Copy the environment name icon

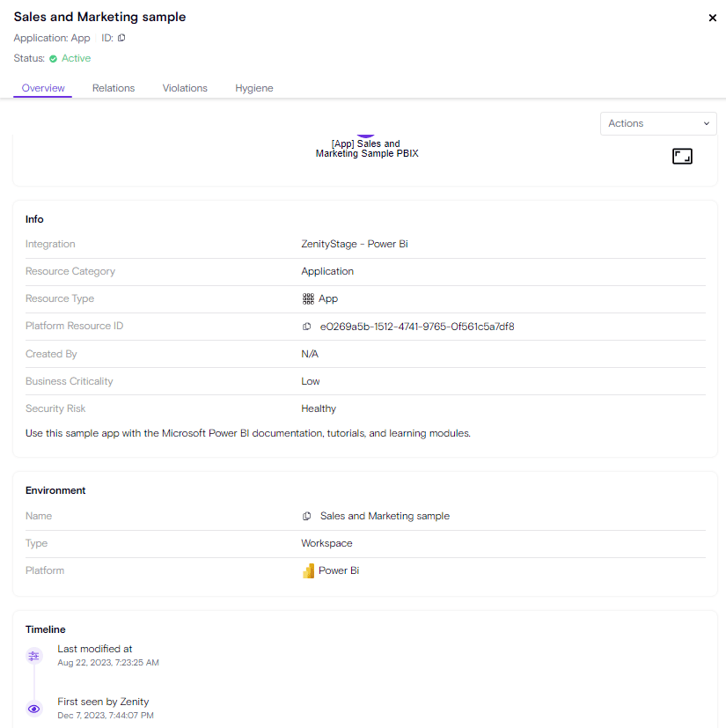pos(307,516)
